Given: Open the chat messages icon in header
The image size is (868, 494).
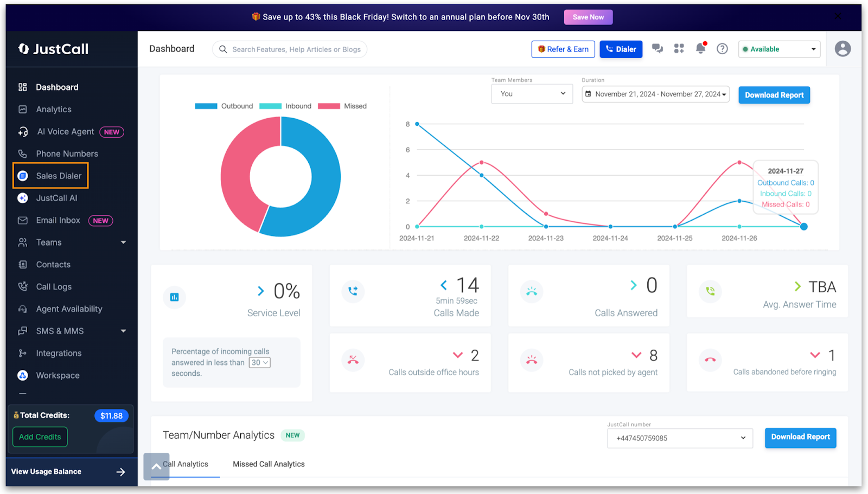Looking at the screenshot, I should coord(658,49).
